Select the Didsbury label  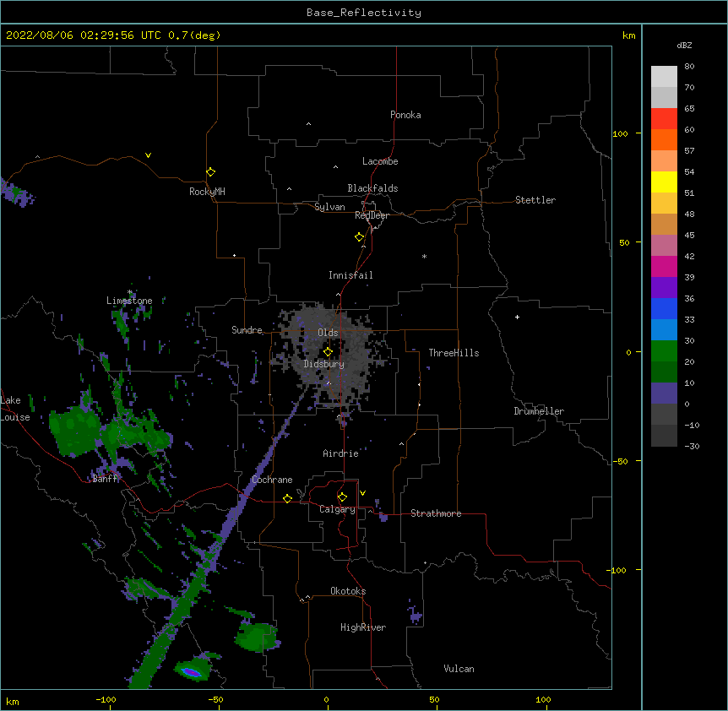(324, 364)
